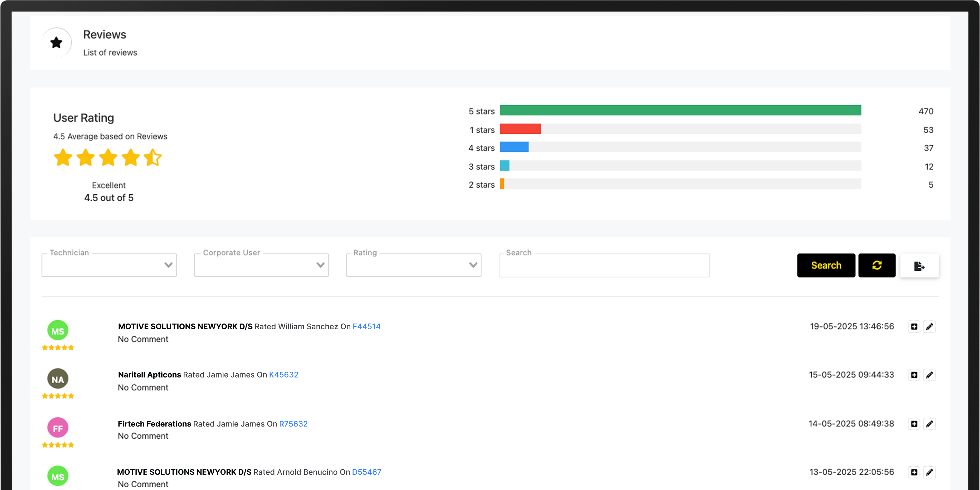Click the '4.5 out of 5' text
Viewport: 980px width, 490px height.
(x=109, y=198)
